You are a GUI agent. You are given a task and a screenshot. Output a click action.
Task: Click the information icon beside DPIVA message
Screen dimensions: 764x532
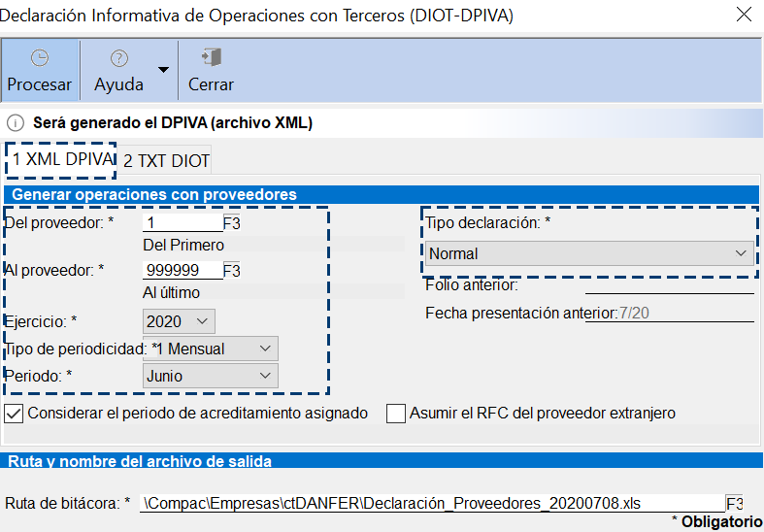(16, 123)
